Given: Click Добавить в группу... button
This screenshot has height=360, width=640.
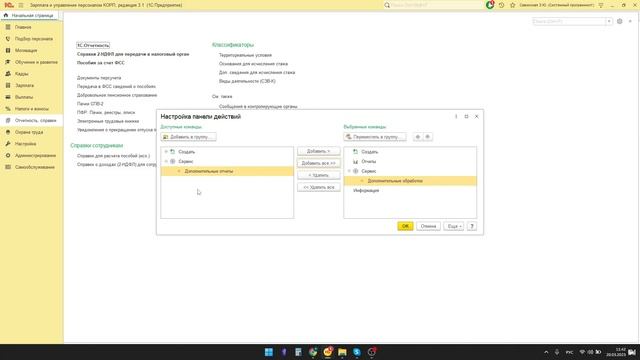Looking at the screenshot, I should (189, 137).
